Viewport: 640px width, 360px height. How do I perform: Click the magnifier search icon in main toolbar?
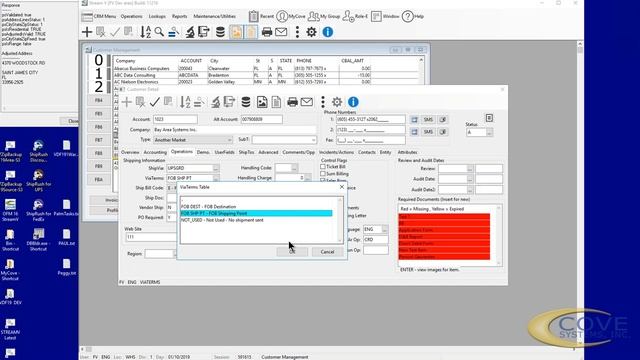tap(159, 32)
